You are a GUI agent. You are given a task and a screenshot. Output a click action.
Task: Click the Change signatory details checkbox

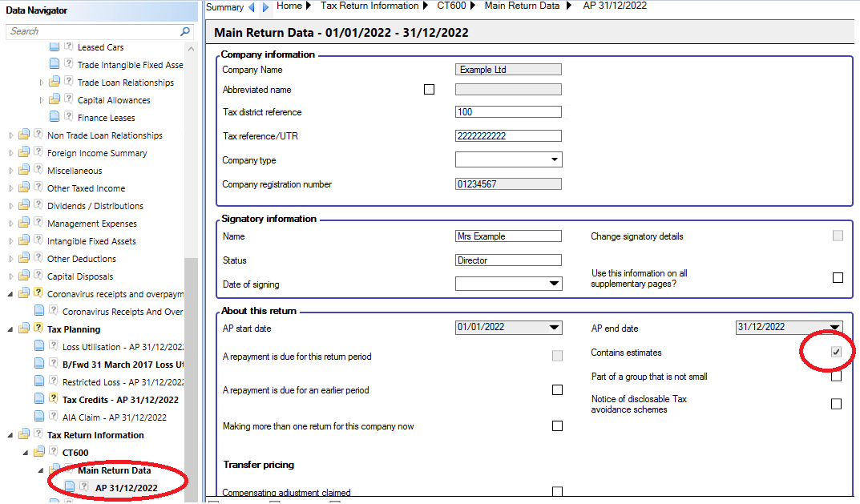point(838,236)
